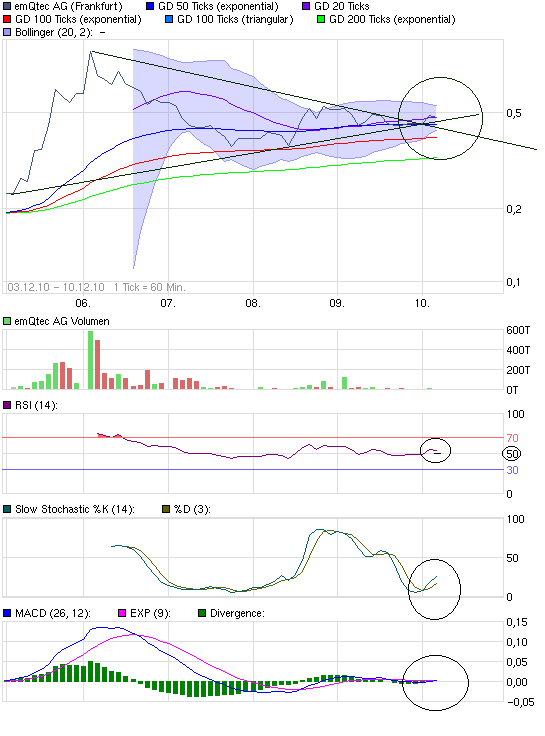
Task: Click the MACD axis value '0,15'
Action: pyautogui.click(x=517, y=622)
